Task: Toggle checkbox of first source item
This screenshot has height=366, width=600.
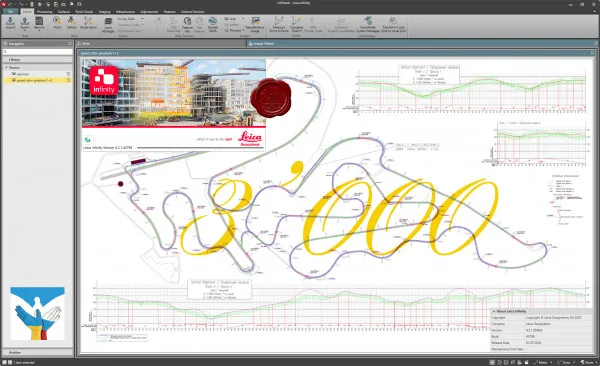Action: click(13, 74)
